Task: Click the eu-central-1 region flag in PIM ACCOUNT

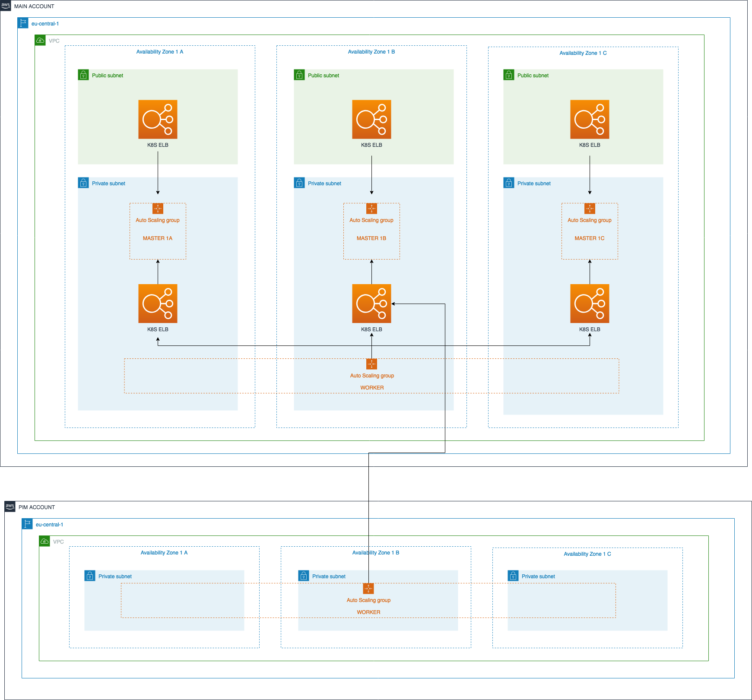Action: [x=27, y=524]
